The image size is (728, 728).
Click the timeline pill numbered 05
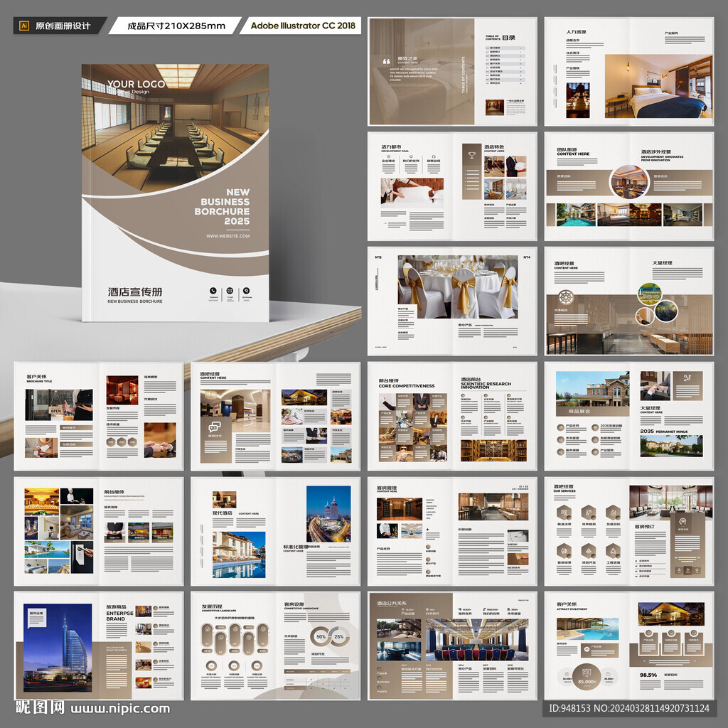(263, 634)
